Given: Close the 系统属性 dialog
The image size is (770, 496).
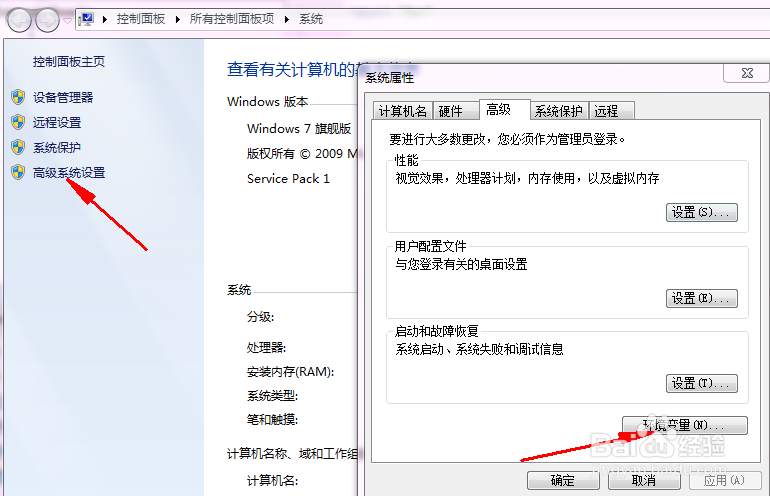Looking at the screenshot, I should coord(746,73).
